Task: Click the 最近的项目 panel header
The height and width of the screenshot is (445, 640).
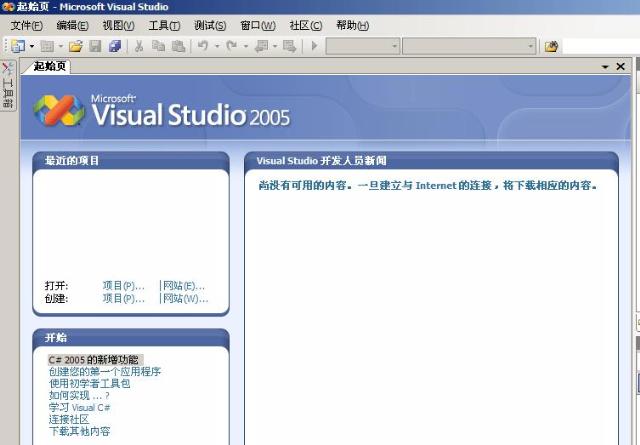Action: tap(131, 160)
